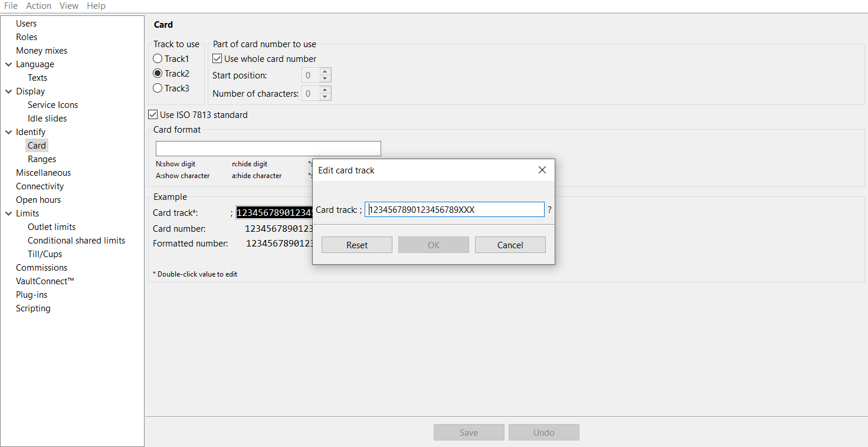Select the Track1 radio button
The image size is (868, 447).
click(157, 58)
